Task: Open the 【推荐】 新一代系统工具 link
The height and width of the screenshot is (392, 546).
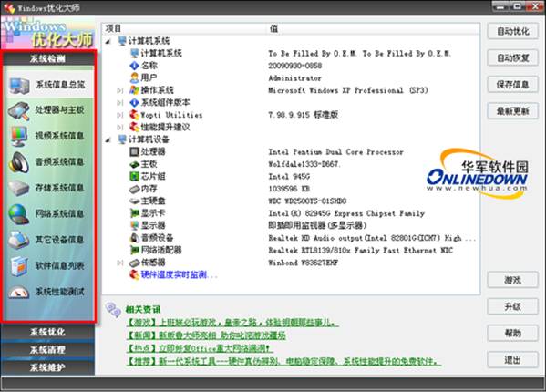Action: [283, 361]
